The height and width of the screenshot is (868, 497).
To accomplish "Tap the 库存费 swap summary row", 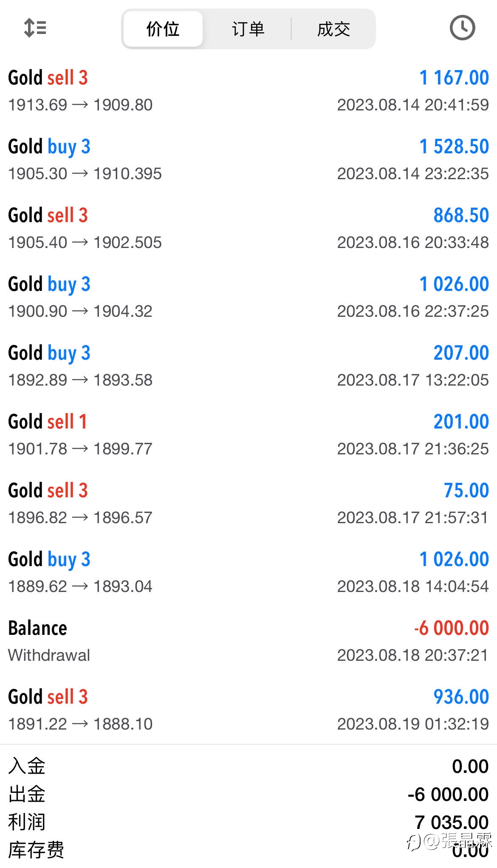I will (x=248, y=850).
